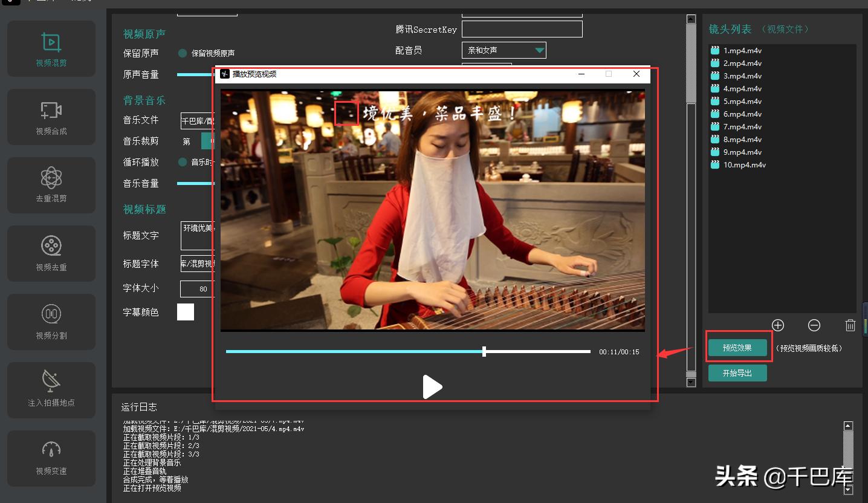Click the minus icon under the clip list
The width and height of the screenshot is (868, 503).
coord(814,325)
